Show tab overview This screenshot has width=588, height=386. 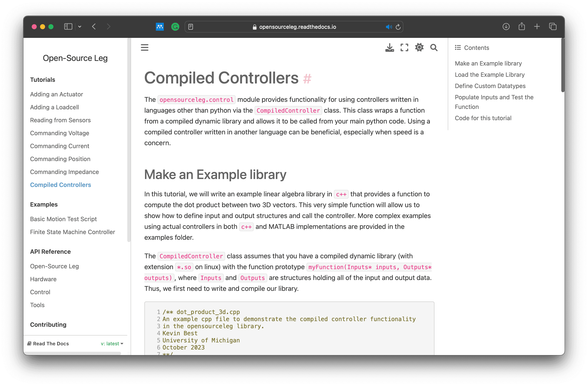coord(553,26)
